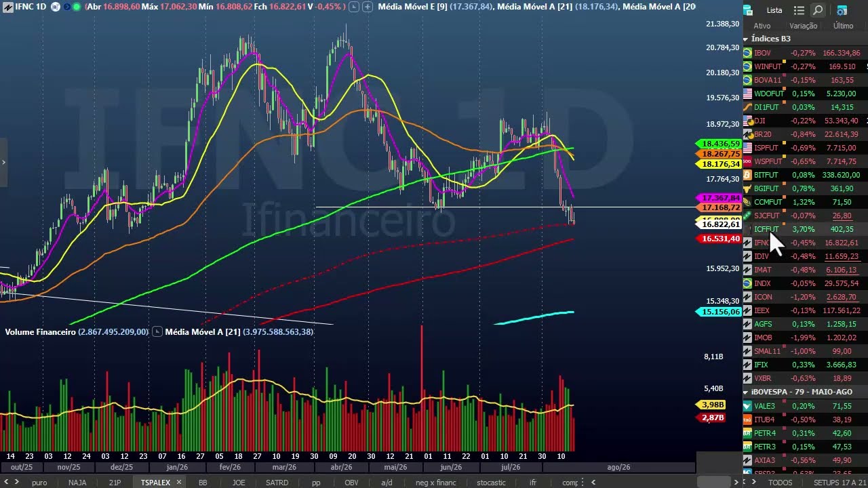Open the SETUPS 17 A 21 watchlist tab

[x=840, y=483]
